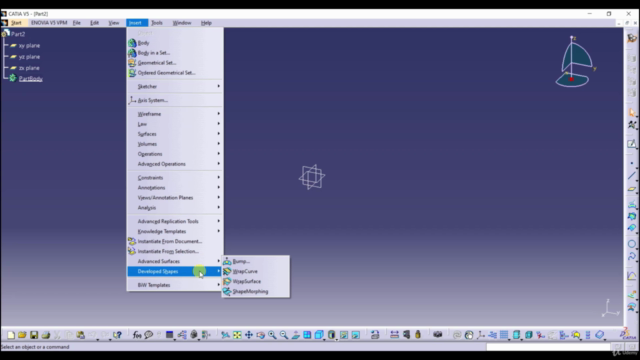Choose WrapCurve from the submenu
The height and width of the screenshot is (360, 640).
(256, 271)
